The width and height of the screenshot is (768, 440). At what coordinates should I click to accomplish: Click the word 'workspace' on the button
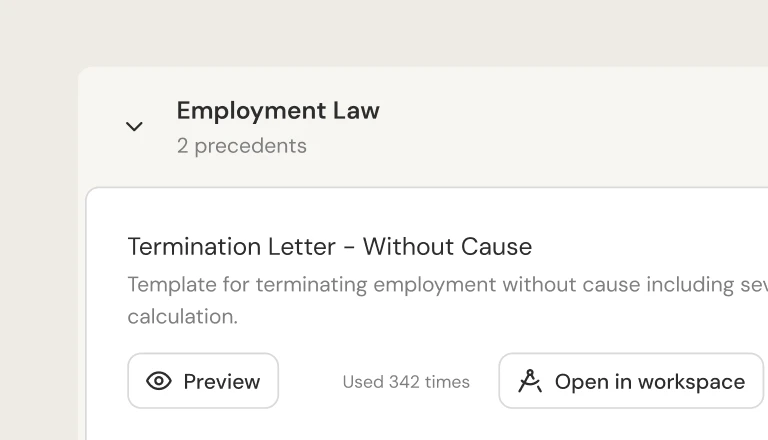(691, 382)
